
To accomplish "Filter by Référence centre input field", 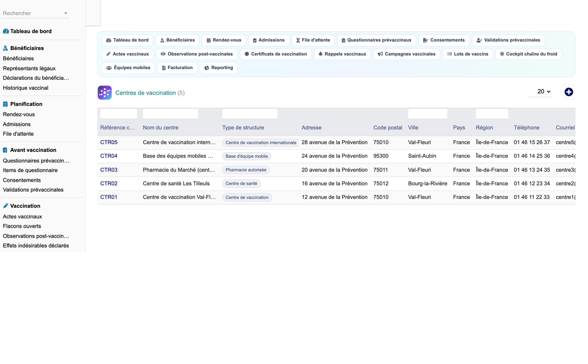I will click(x=119, y=114).
